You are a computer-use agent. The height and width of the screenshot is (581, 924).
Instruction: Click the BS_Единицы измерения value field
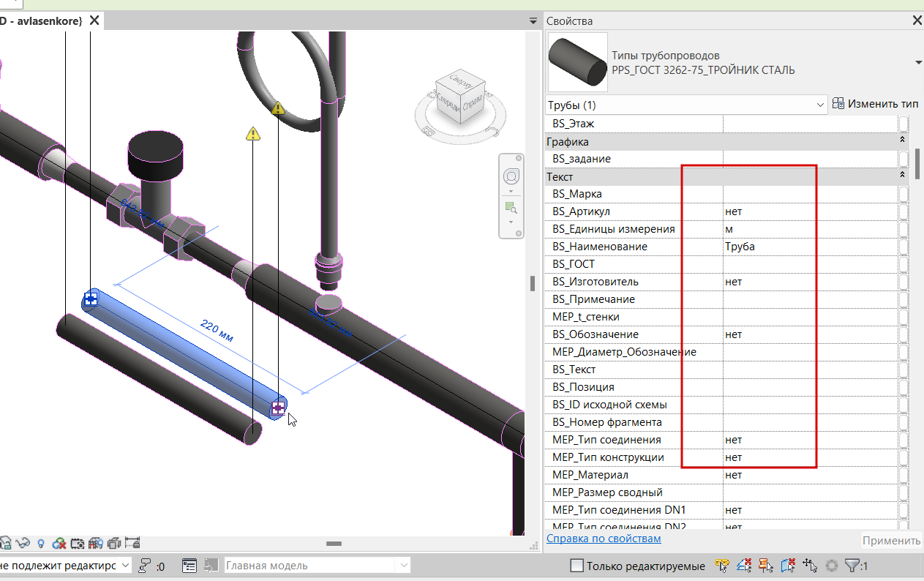811,229
